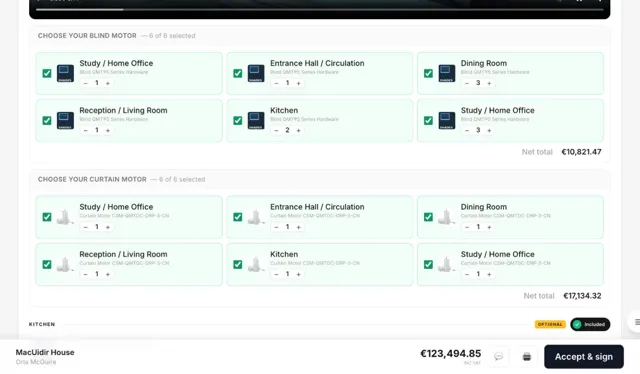
Task: Decrease curtain motor quantity for Reception / Living Room
Action: coord(86,274)
